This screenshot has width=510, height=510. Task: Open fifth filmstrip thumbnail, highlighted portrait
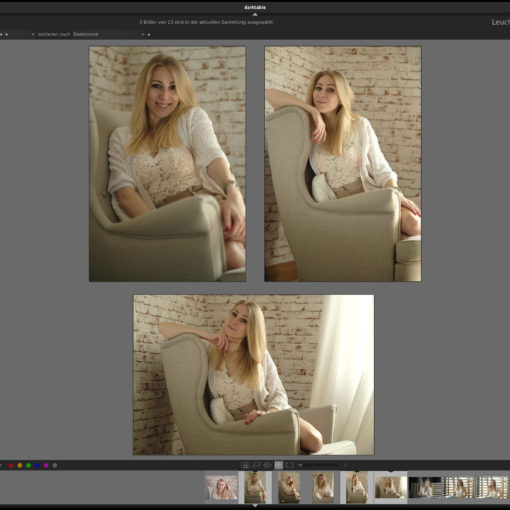pyautogui.click(x=357, y=487)
